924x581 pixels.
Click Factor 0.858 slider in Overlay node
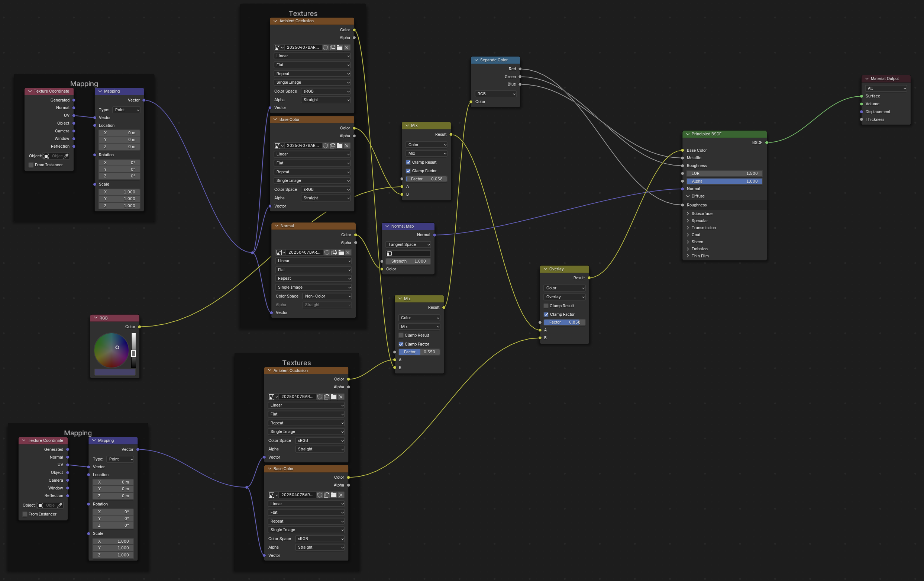pos(565,322)
